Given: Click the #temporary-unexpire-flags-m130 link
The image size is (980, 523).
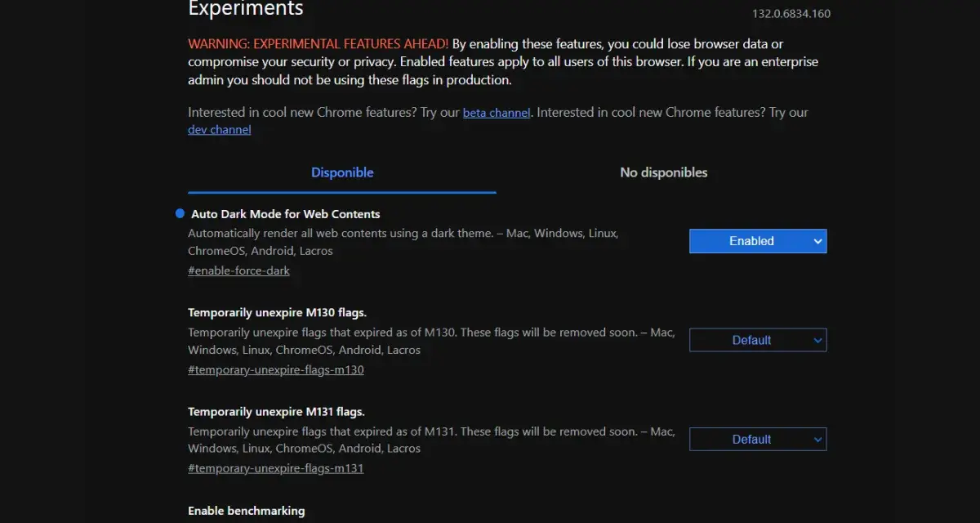Looking at the screenshot, I should click(276, 369).
